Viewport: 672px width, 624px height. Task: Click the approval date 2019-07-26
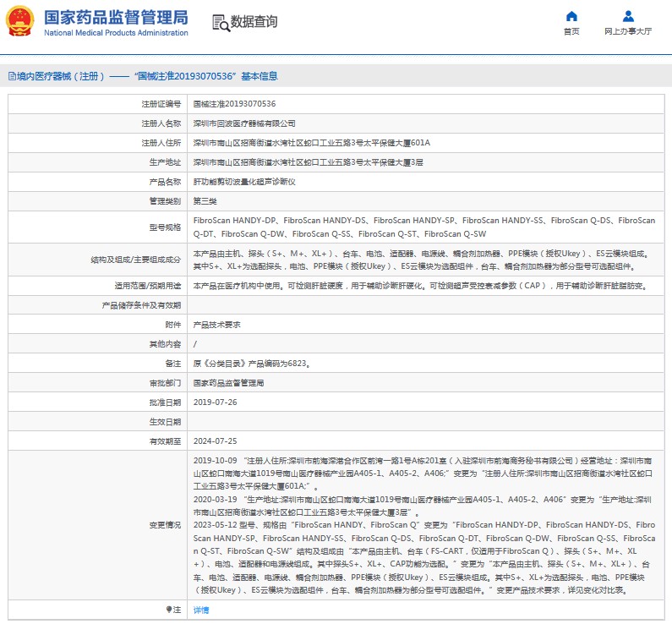(215, 402)
